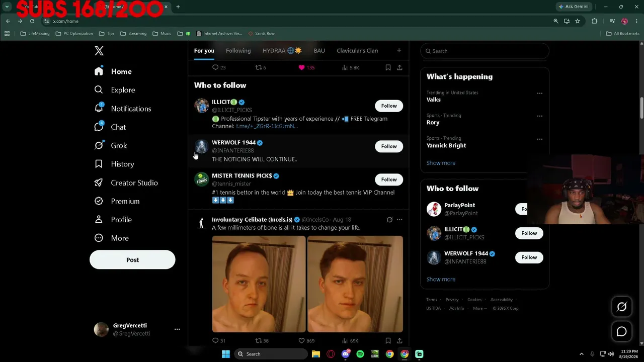The width and height of the screenshot is (644, 362).
Task: Open the floating messages button
Action: coord(622,331)
